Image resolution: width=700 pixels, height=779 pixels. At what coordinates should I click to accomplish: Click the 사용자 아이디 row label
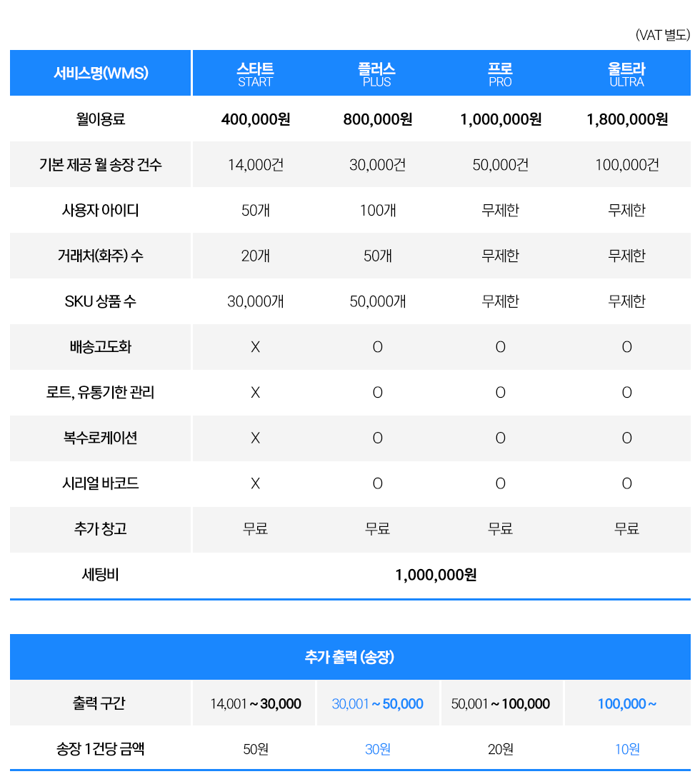tap(101, 210)
